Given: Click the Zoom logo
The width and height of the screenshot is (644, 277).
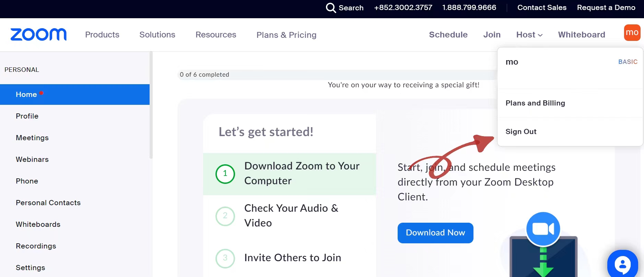Looking at the screenshot, I should tap(38, 34).
